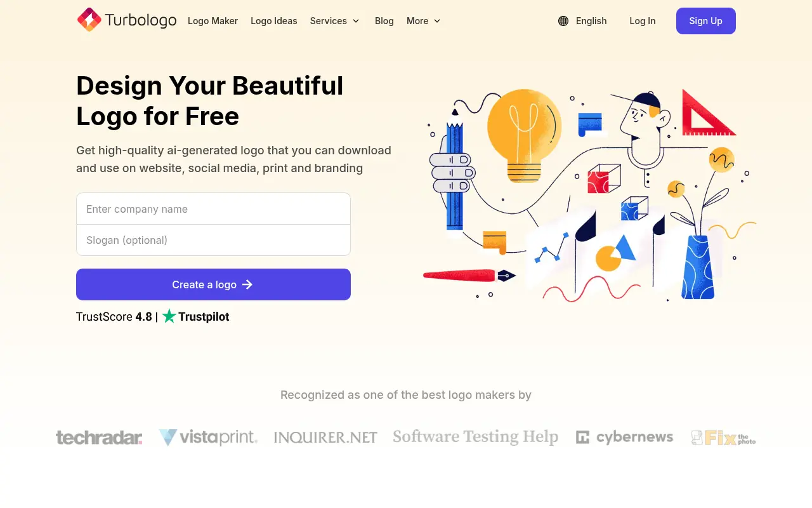The height and width of the screenshot is (508, 812).
Task: Open the English language selector
Action: [591, 21]
